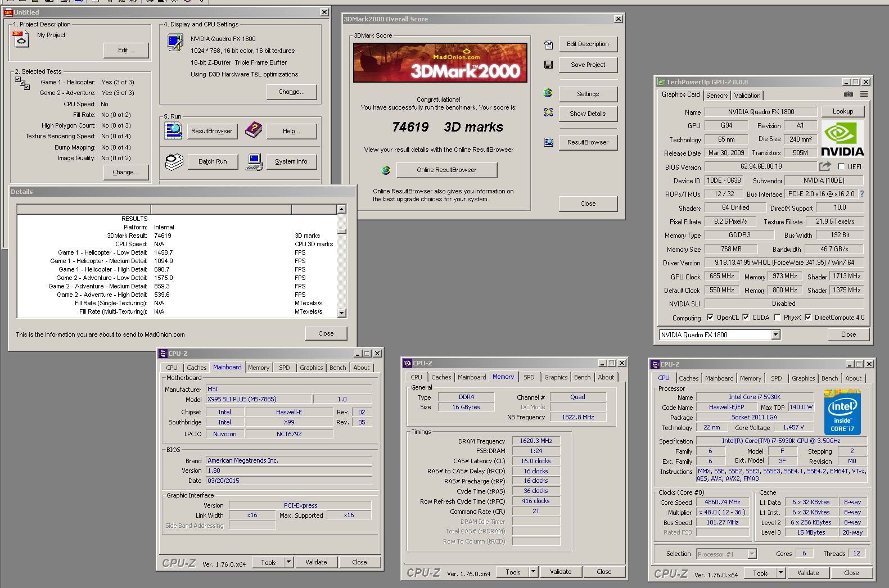
Task: Switch to Sensors tab in GPU-Z
Action: tap(717, 96)
